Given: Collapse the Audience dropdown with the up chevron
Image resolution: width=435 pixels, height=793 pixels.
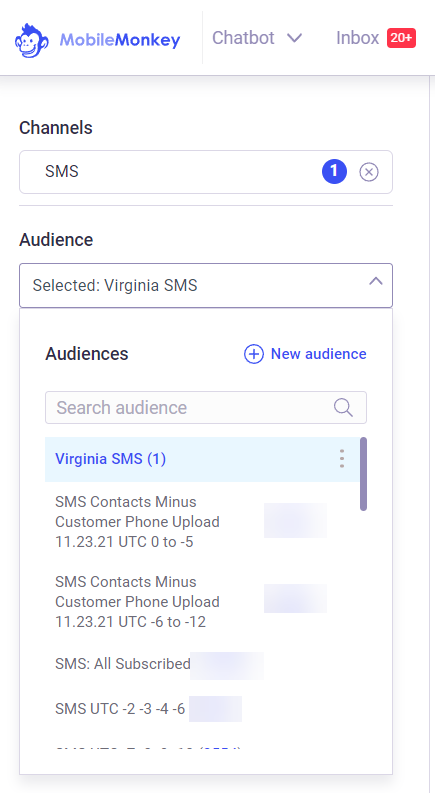Looking at the screenshot, I should (375, 281).
